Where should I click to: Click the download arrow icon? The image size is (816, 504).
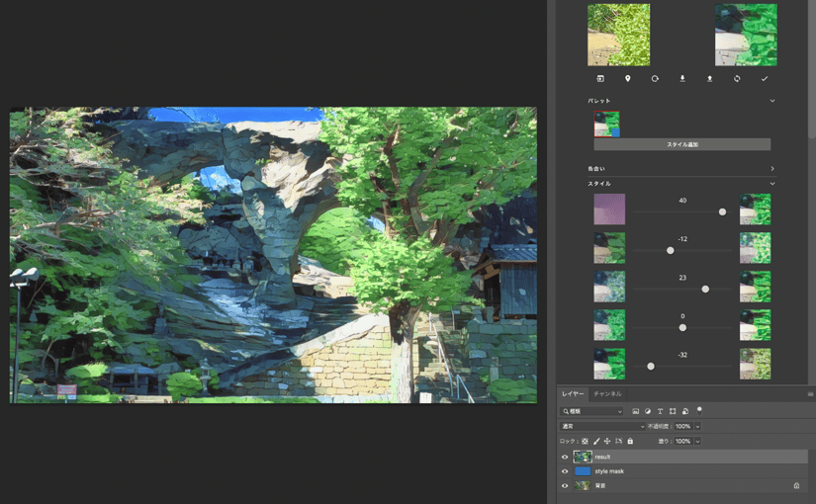click(681, 79)
